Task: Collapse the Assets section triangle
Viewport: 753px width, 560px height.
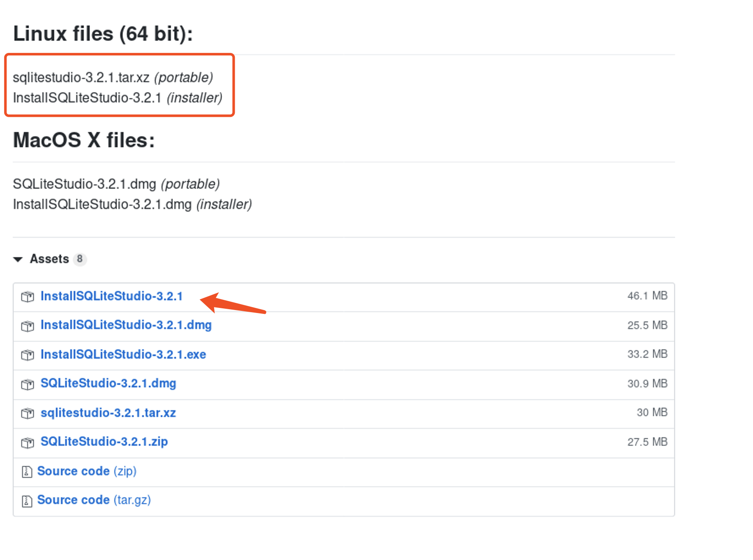Action: [18, 259]
